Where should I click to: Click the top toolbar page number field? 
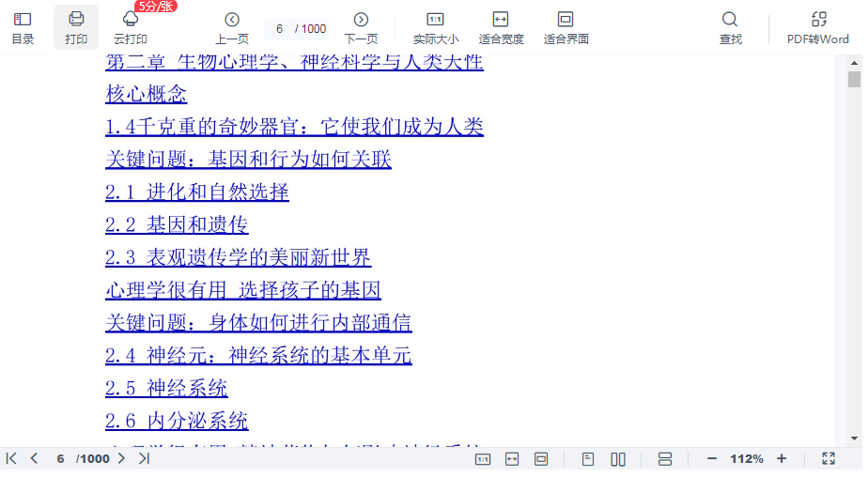280,28
